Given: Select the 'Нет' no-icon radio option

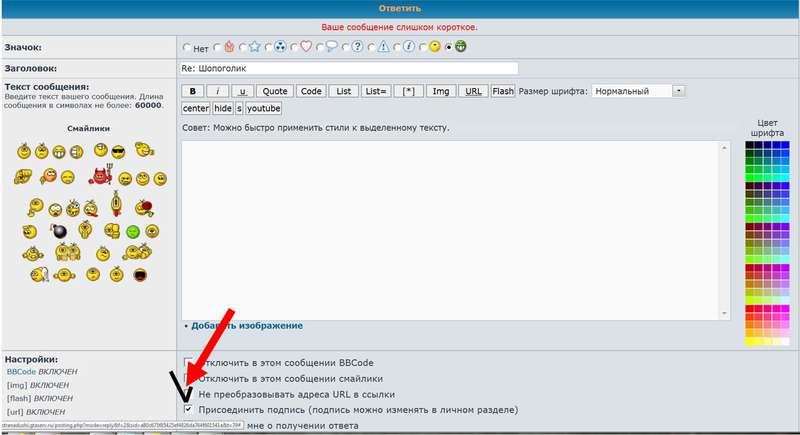Looking at the screenshot, I should coord(187,47).
